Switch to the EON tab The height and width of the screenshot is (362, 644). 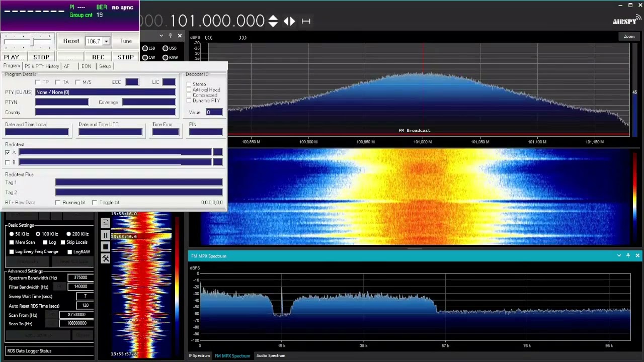(86, 66)
